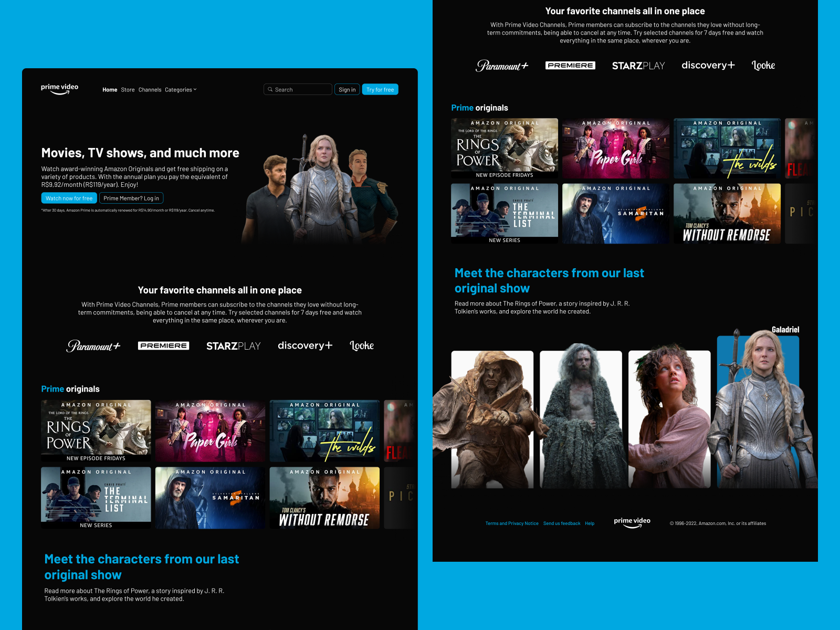Open Paper Girls thumbnail in left page

[x=210, y=431]
